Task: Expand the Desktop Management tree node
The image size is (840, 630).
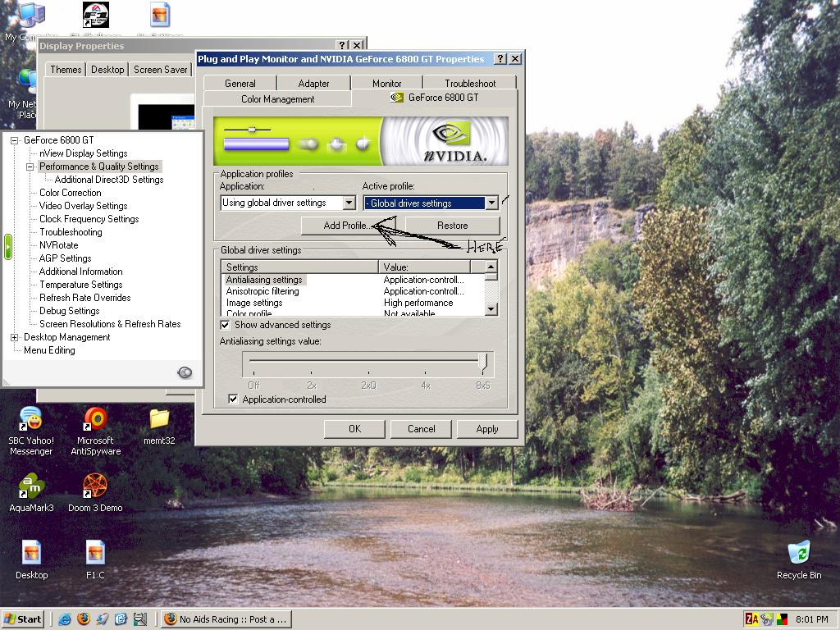Action: pyautogui.click(x=15, y=337)
